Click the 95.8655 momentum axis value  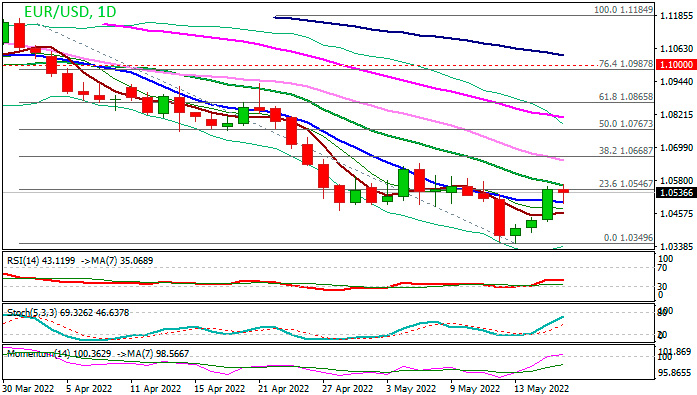click(x=675, y=373)
